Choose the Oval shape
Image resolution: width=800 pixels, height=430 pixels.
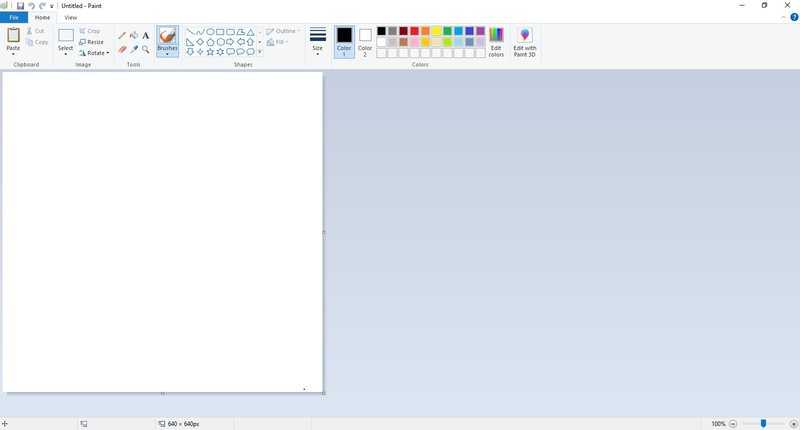coord(210,32)
